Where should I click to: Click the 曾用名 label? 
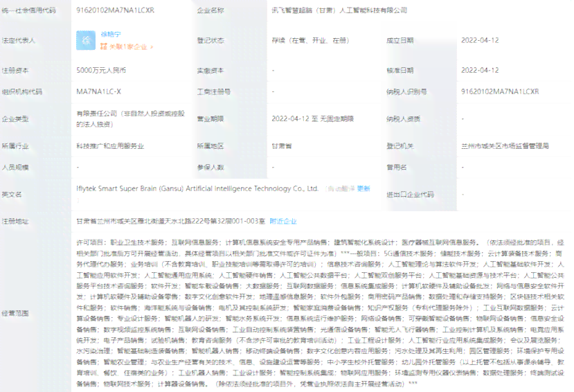[x=397, y=168]
